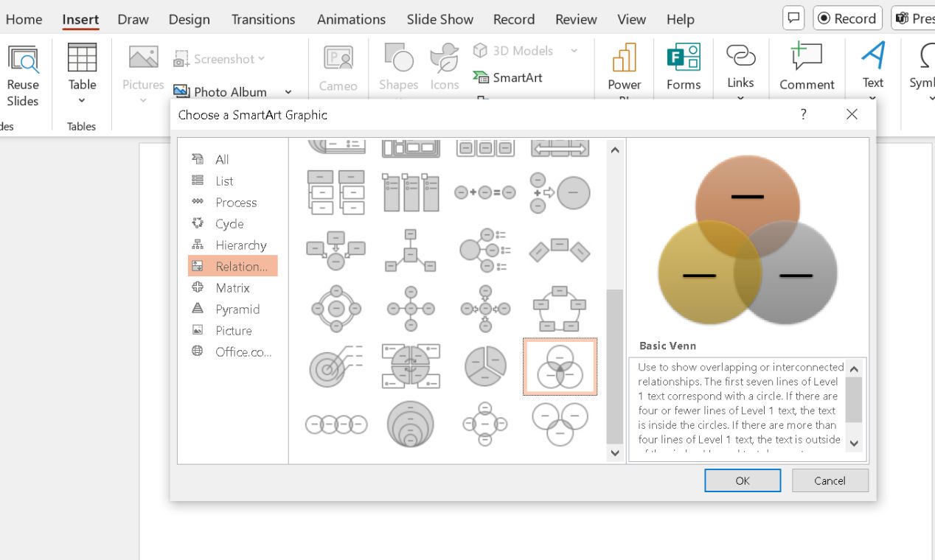Screen dimensions: 935x560
Task: Open the Help tab
Action: (x=680, y=19)
